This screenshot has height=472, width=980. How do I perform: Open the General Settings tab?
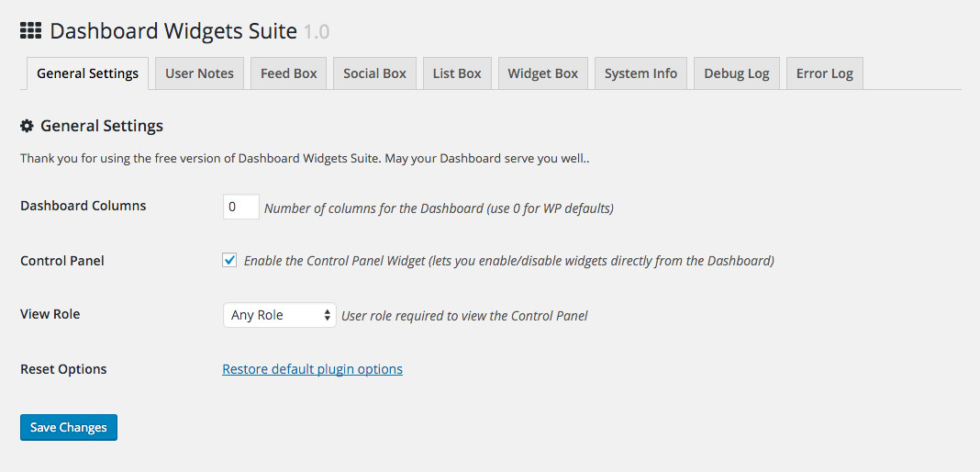[87, 73]
